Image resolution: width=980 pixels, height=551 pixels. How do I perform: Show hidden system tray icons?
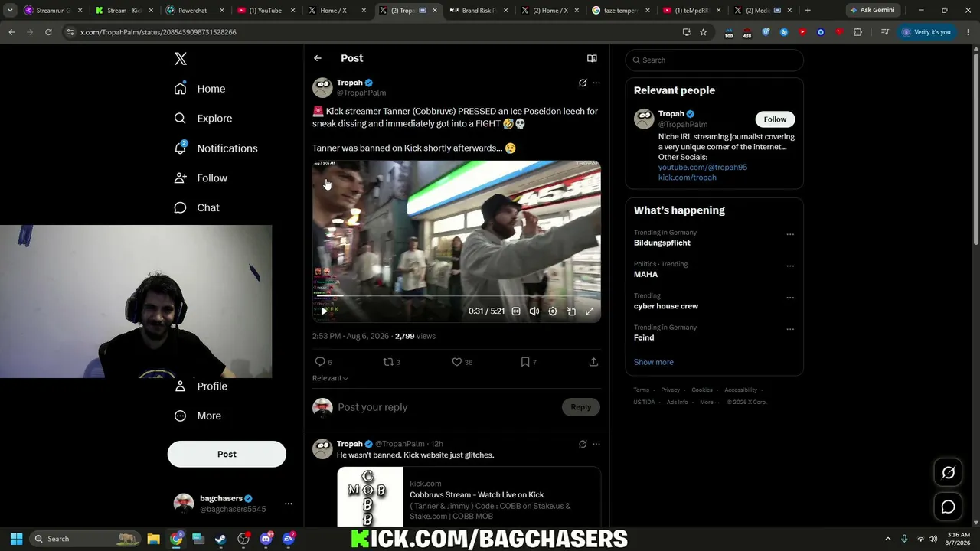tap(888, 539)
